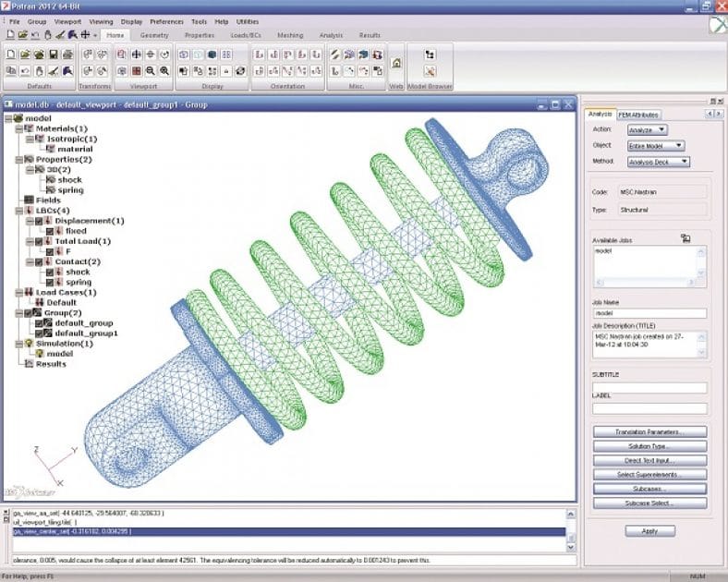The image size is (728, 582).
Task: Collapse the Isotropic(1) tree node
Action: [30, 139]
